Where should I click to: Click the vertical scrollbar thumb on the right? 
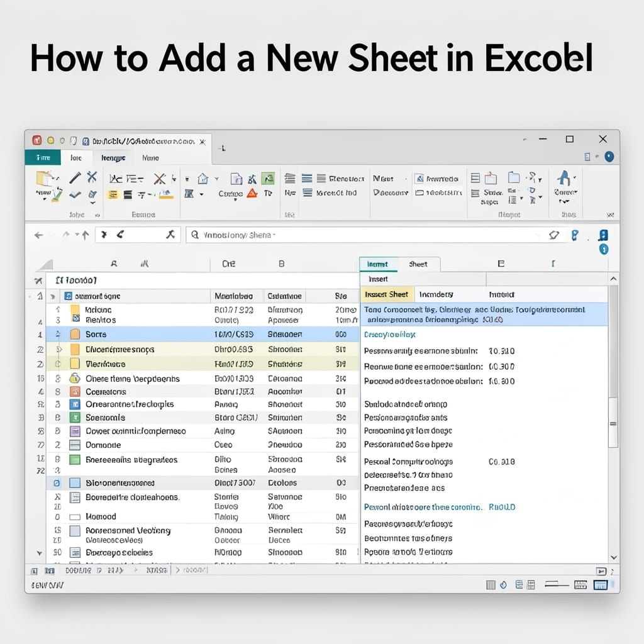coord(613,423)
